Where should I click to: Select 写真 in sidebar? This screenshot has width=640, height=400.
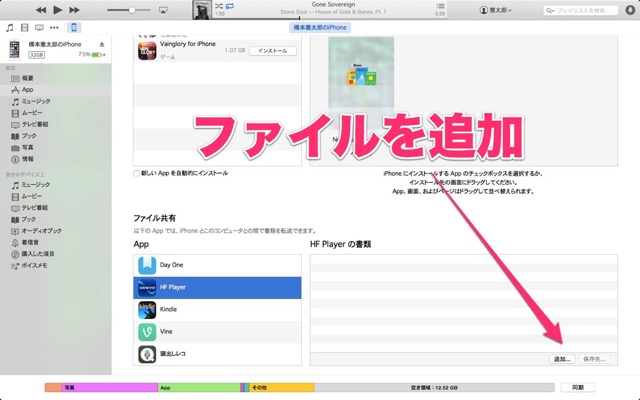click(56, 147)
